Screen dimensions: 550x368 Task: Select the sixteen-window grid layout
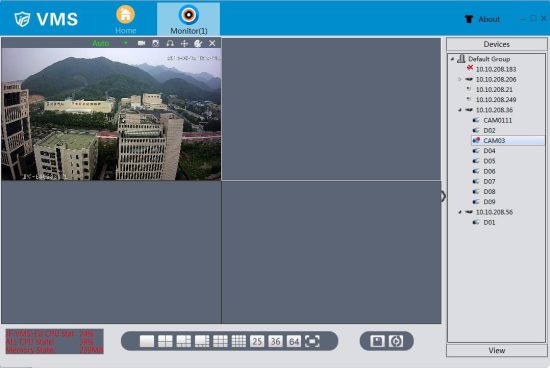point(239,341)
